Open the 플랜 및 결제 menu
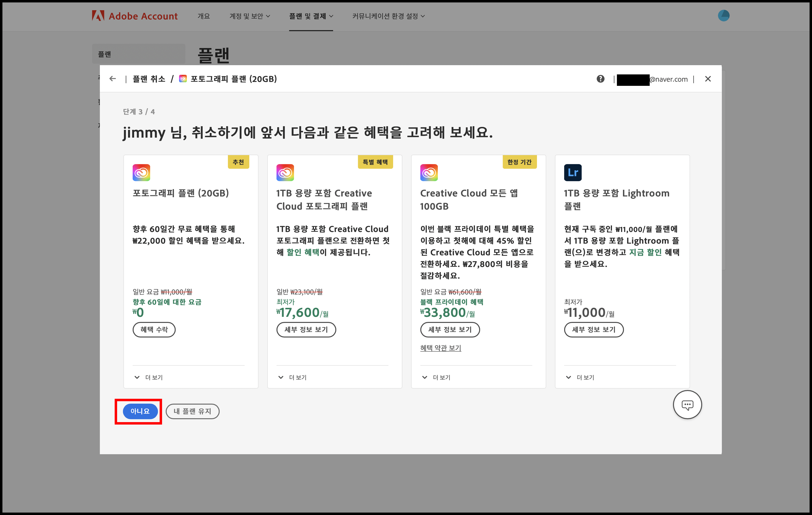The image size is (812, 515). click(x=311, y=16)
